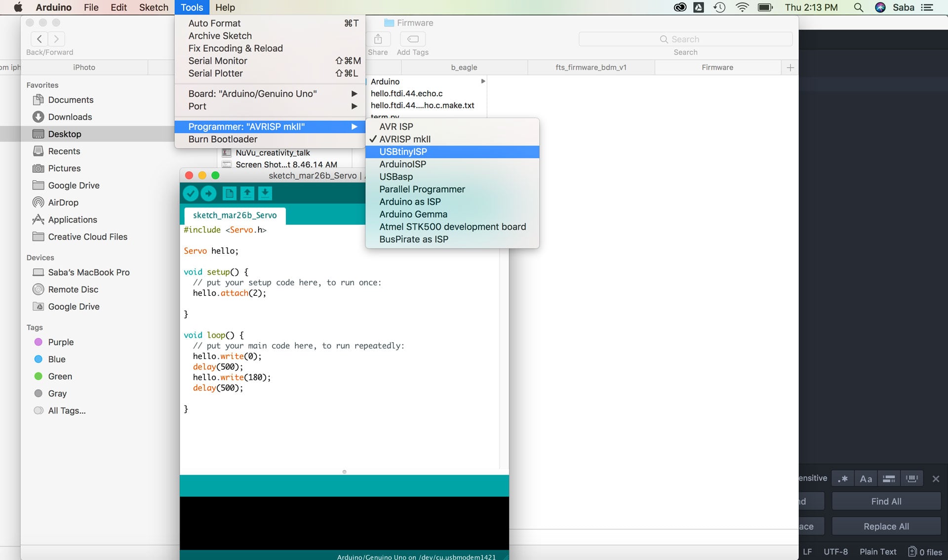The height and width of the screenshot is (560, 948).
Task: Select Parallel Programmer option
Action: [452, 189]
